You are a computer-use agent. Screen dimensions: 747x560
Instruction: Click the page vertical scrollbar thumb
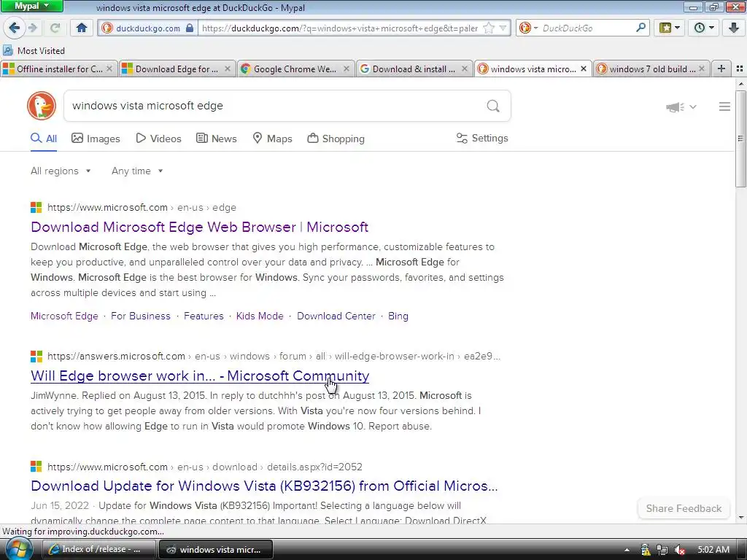[x=741, y=138]
